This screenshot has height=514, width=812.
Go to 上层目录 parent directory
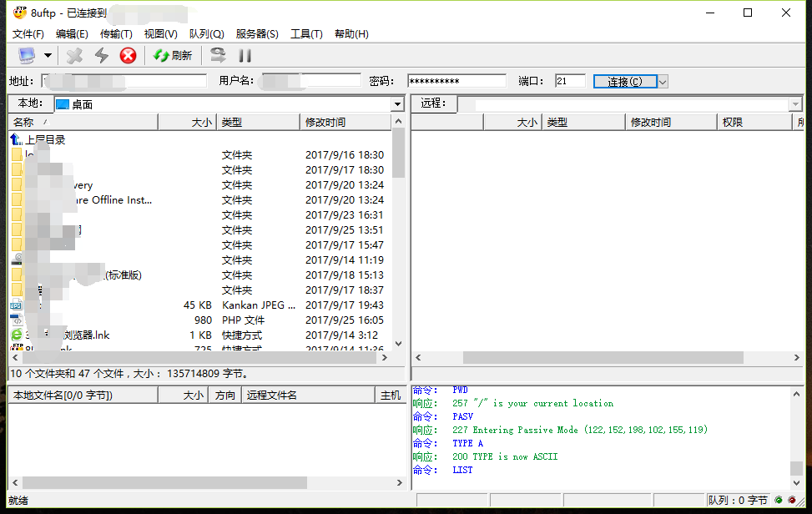click(45, 139)
